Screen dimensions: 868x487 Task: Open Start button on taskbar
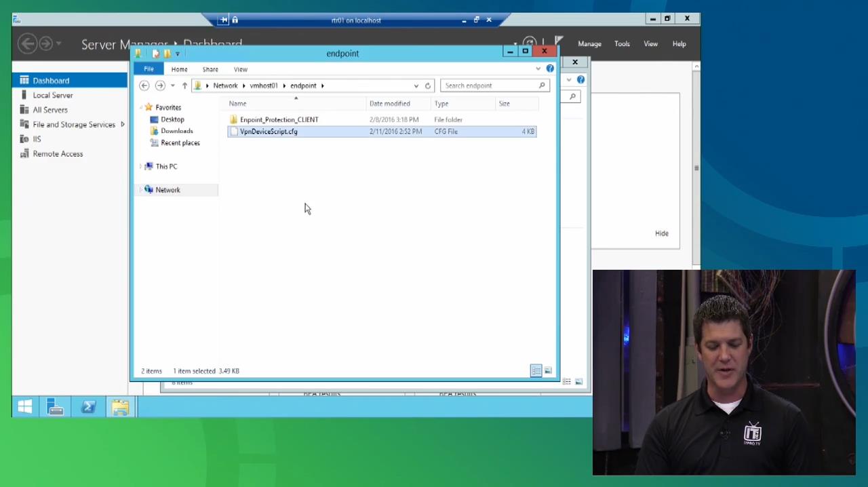[25, 407]
